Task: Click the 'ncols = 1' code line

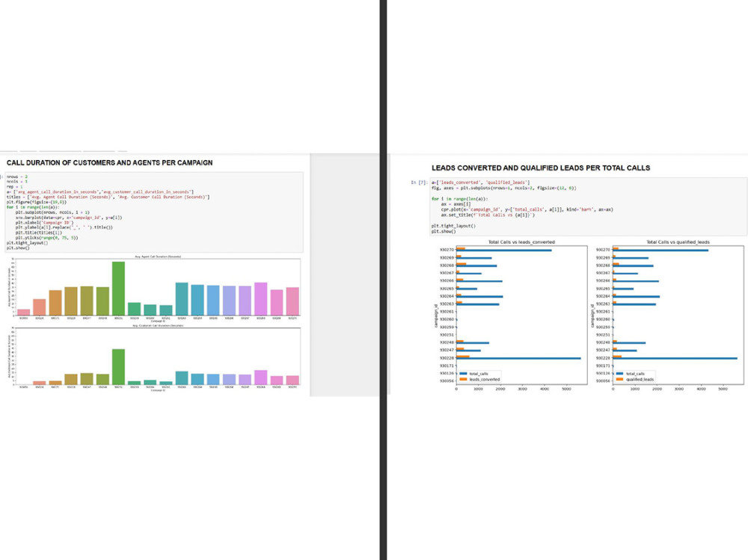Action: click(17, 182)
